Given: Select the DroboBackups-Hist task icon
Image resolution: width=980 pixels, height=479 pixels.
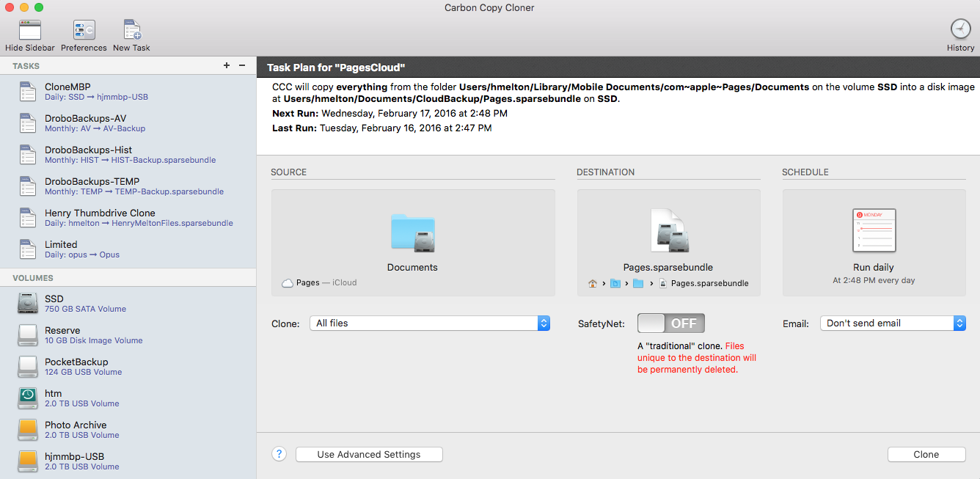Looking at the screenshot, I should pos(28,155).
